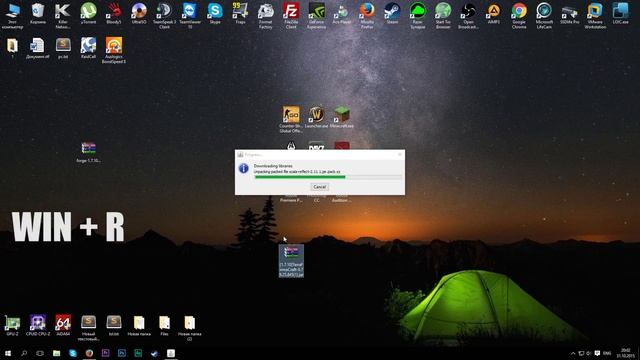This screenshot has height=360, width=640.
Task: Click Cancel in the Progress dialog
Action: click(x=319, y=187)
